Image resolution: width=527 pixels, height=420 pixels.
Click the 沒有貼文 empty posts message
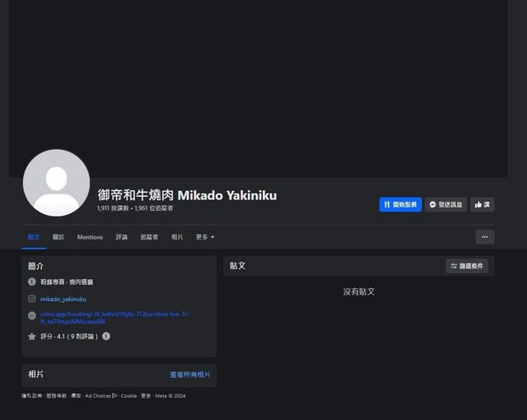pos(359,292)
